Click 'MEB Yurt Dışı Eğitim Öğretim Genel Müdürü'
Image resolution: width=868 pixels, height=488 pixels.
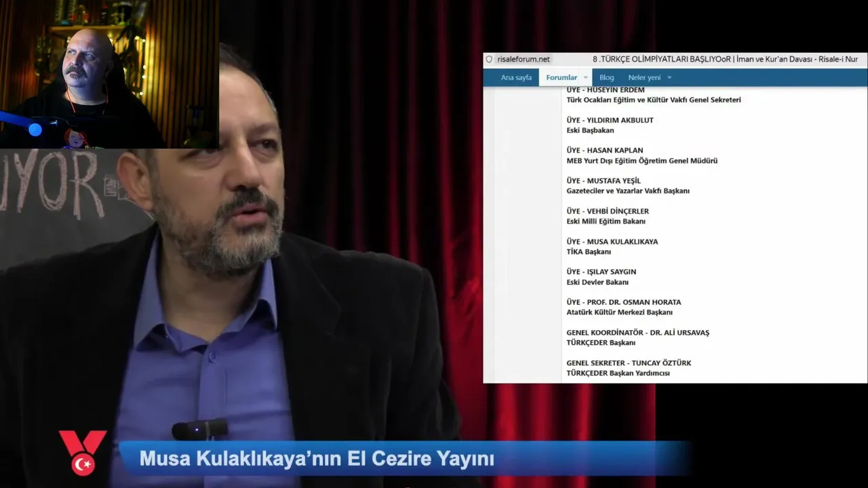642,161
